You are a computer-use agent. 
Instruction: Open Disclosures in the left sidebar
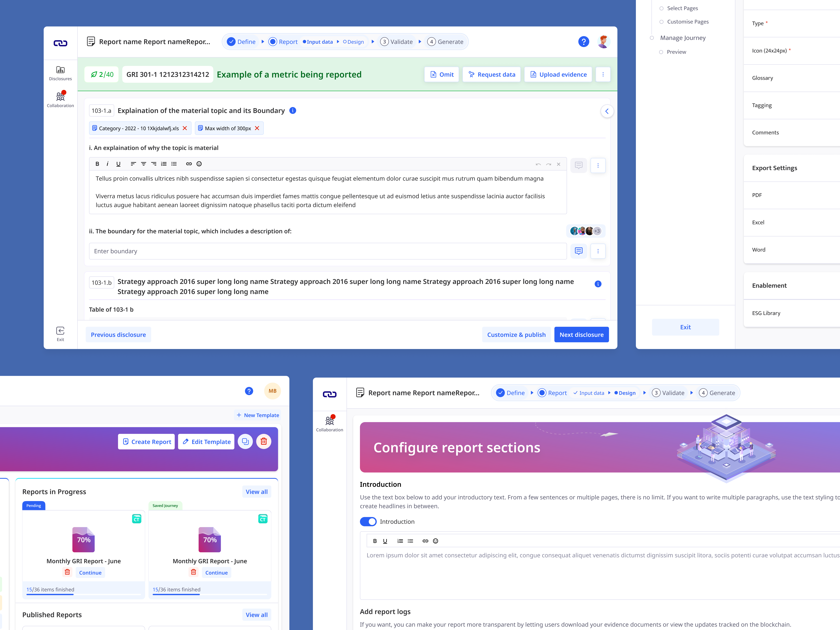point(60,73)
